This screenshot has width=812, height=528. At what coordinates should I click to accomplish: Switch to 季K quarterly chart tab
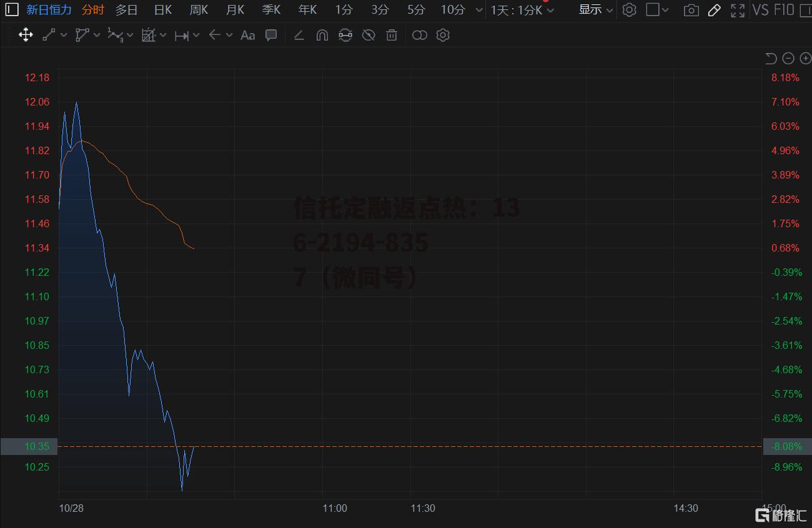click(x=271, y=10)
